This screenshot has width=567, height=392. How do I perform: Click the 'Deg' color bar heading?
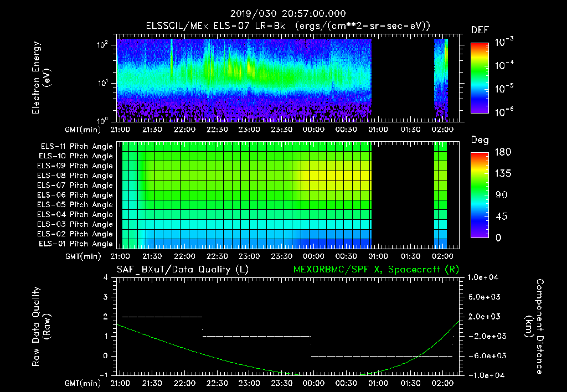click(x=480, y=140)
